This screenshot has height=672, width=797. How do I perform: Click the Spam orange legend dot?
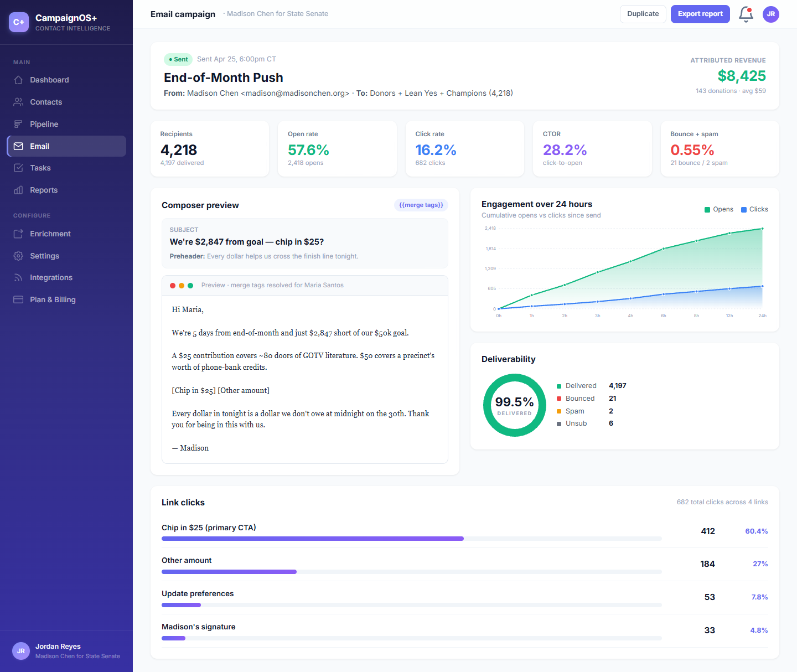point(559,411)
